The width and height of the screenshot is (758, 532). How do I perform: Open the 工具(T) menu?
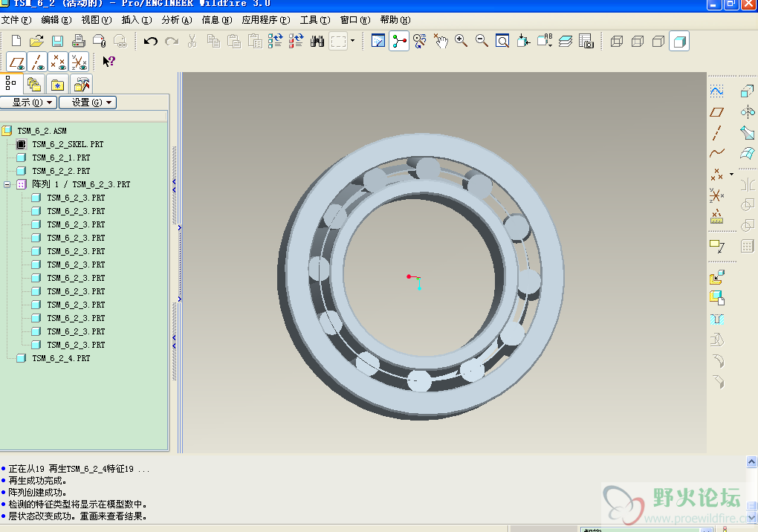click(314, 20)
